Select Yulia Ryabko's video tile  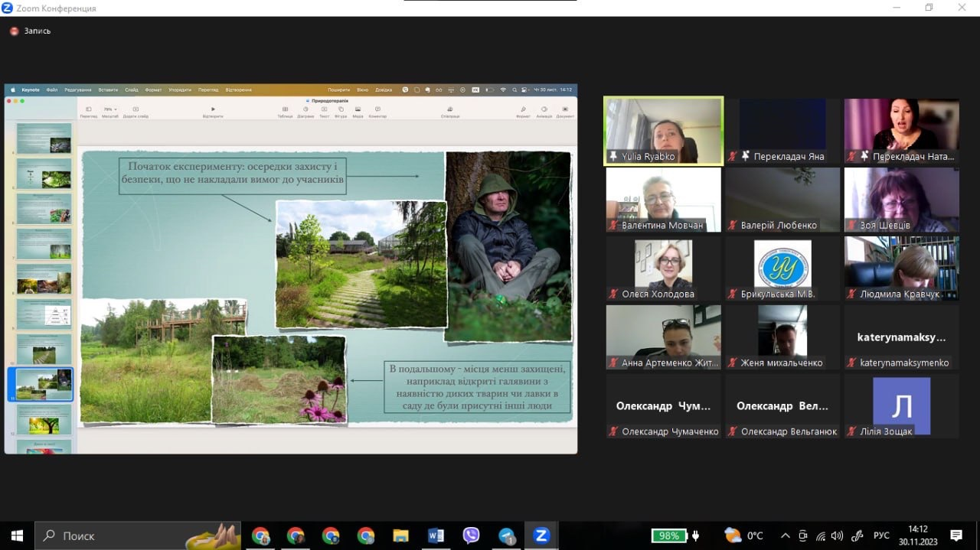663,130
